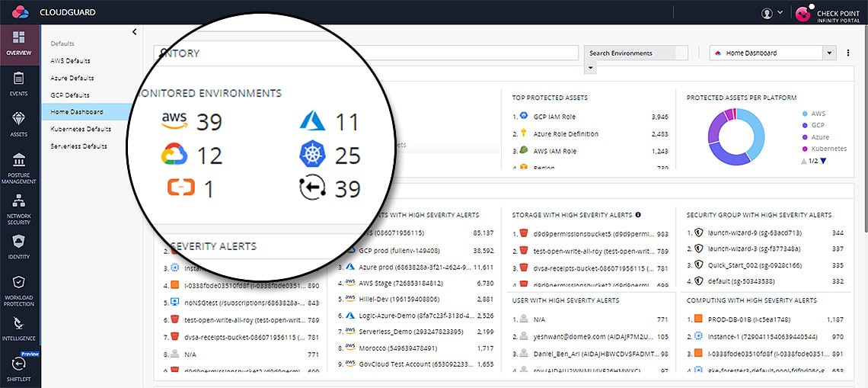Open Network Security section
The image size is (868, 388).
point(19,210)
